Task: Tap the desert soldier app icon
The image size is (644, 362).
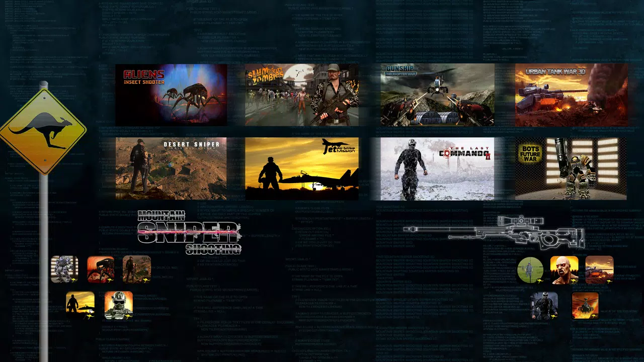Action: [137, 269]
